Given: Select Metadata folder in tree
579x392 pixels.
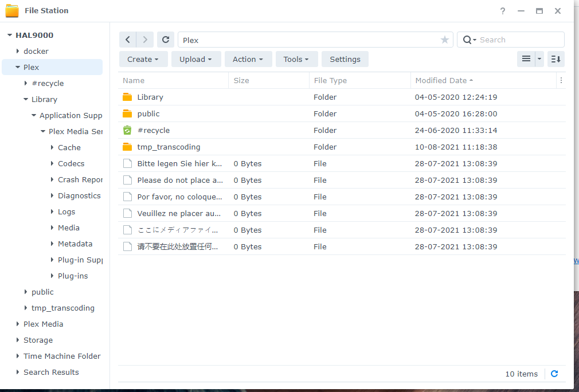Looking at the screenshot, I should 75,244.
